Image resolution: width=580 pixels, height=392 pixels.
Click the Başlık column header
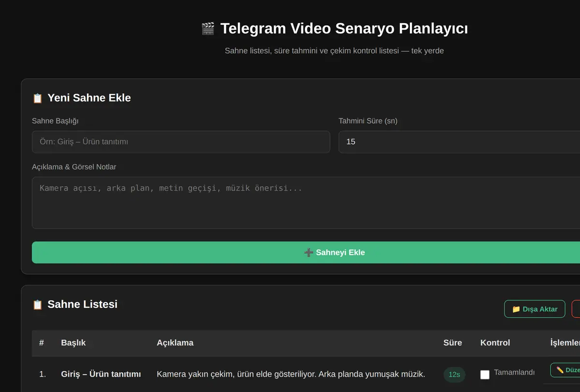point(73,343)
